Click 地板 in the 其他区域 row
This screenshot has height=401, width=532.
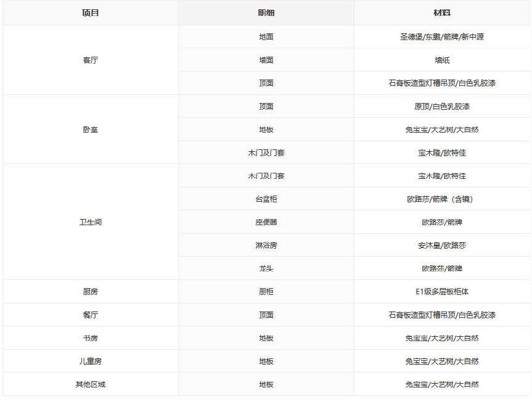tap(266, 384)
